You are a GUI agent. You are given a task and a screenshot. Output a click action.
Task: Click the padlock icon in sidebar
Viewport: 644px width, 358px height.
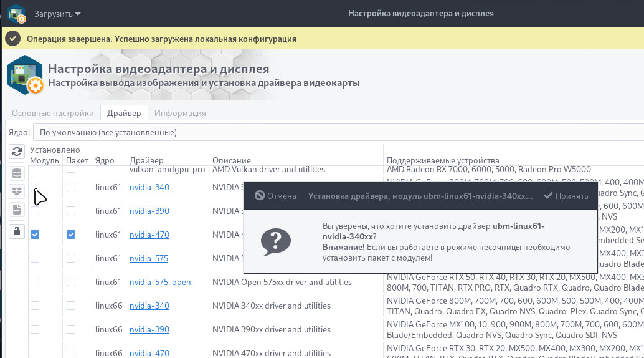coord(17,231)
